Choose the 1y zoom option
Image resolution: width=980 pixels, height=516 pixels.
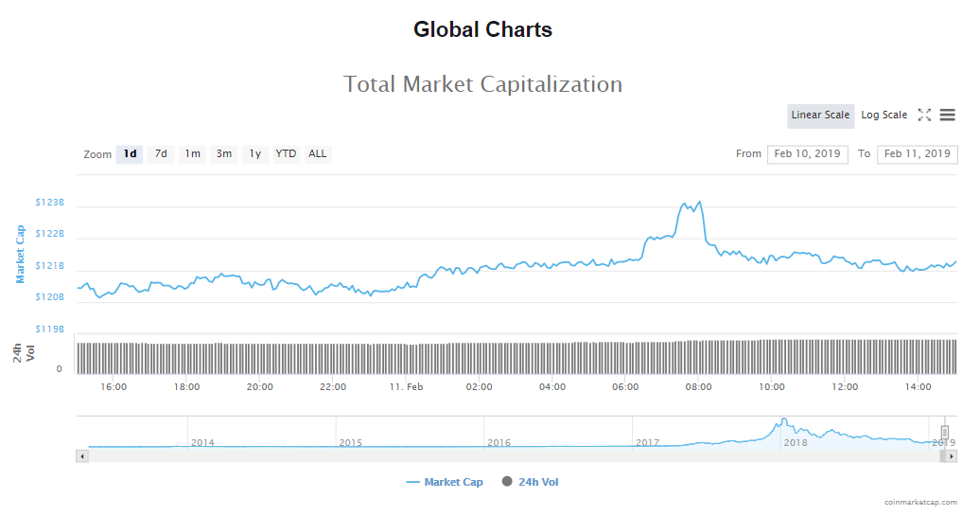[254, 154]
